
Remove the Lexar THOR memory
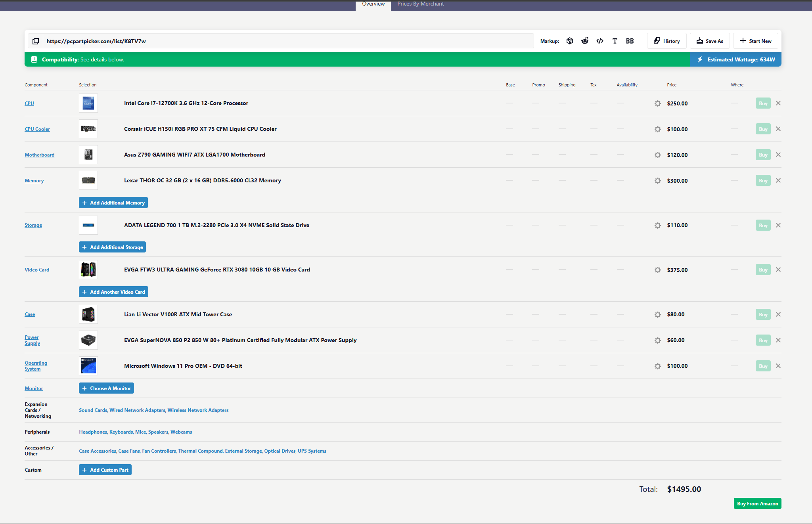pos(778,180)
